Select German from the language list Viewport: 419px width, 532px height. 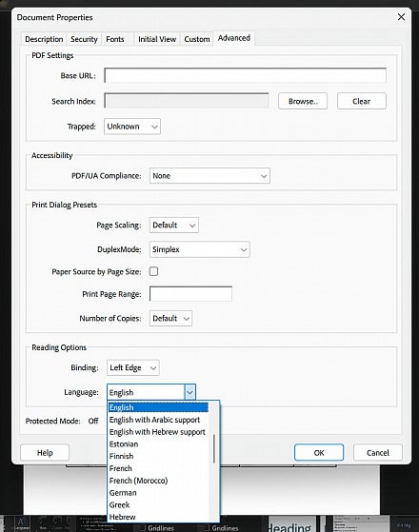click(x=158, y=493)
